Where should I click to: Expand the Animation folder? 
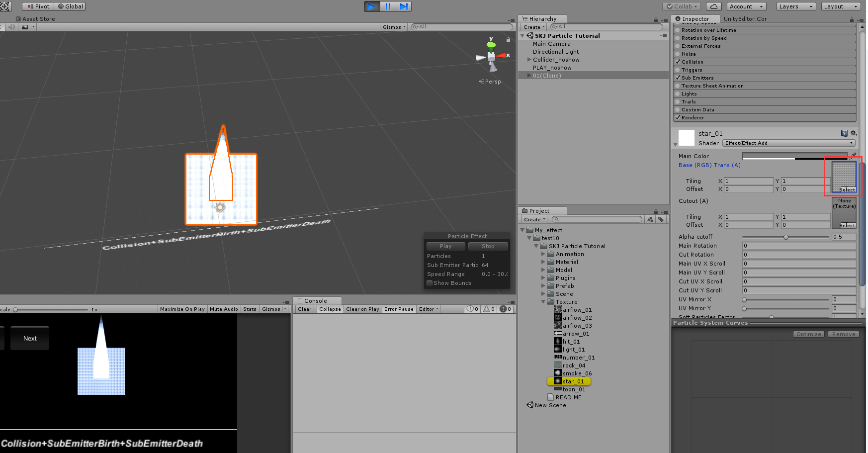coord(543,254)
